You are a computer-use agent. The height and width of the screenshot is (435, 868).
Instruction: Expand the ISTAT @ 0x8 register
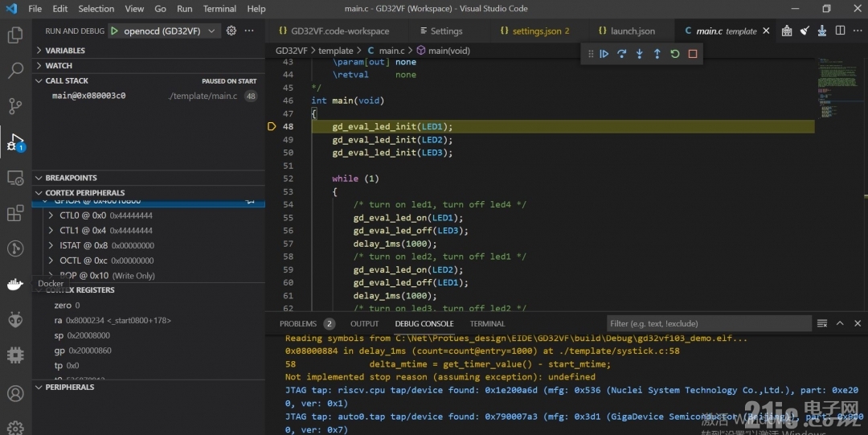(51, 245)
